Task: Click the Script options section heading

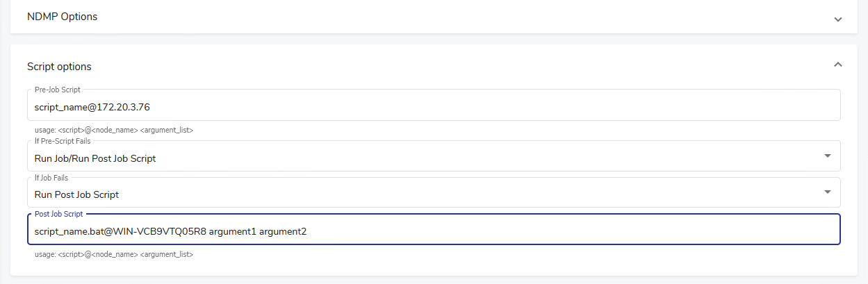Action: 59,67
